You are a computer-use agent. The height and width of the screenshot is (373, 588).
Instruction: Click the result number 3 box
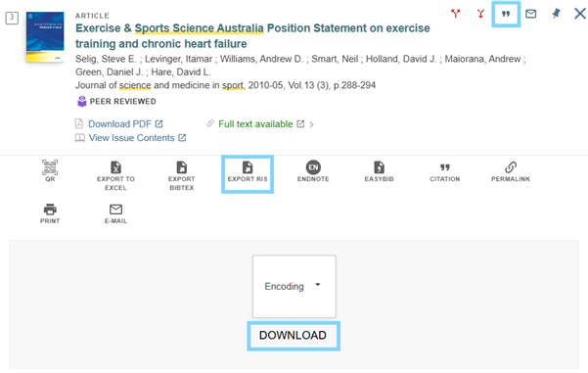pos(12,18)
